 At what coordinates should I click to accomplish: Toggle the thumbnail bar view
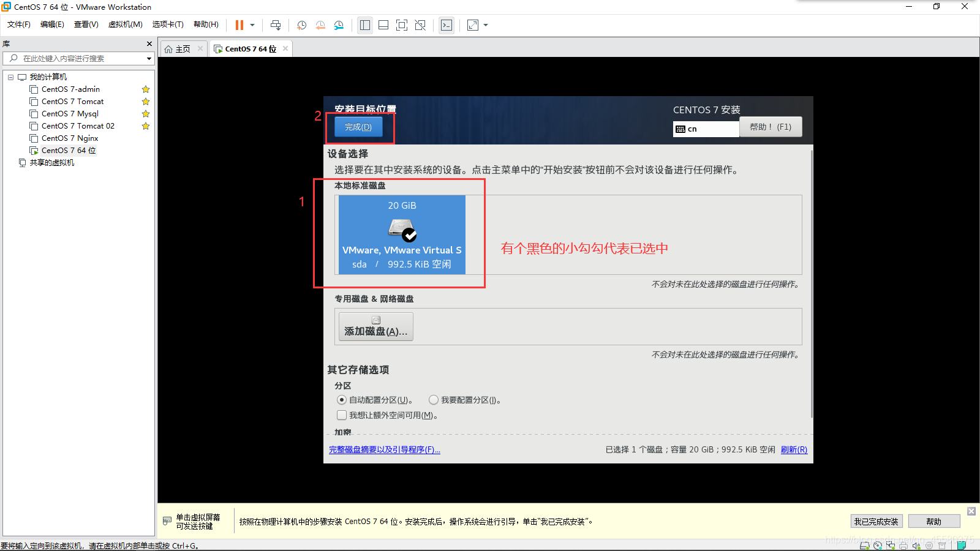pos(383,25)
